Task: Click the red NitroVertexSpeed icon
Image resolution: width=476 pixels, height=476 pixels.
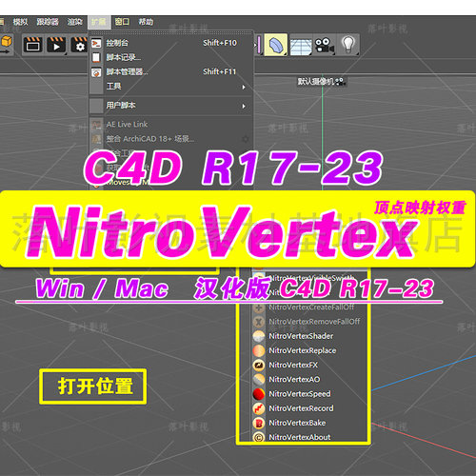Action: tap(259, 394)
